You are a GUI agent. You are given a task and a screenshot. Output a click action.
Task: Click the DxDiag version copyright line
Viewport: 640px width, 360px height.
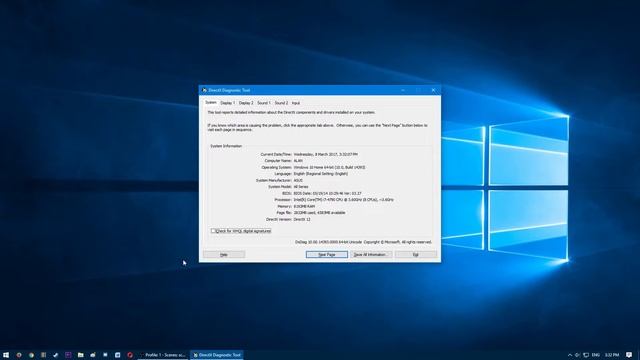pyautogui.click(x=363, y=242)
